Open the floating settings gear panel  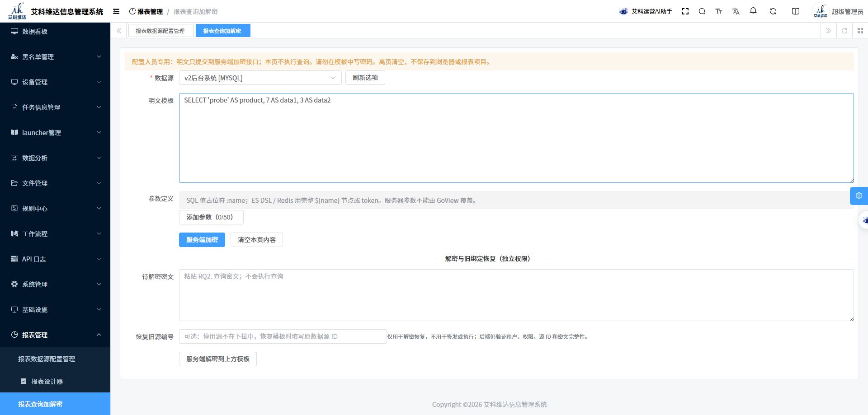[859, 196]
